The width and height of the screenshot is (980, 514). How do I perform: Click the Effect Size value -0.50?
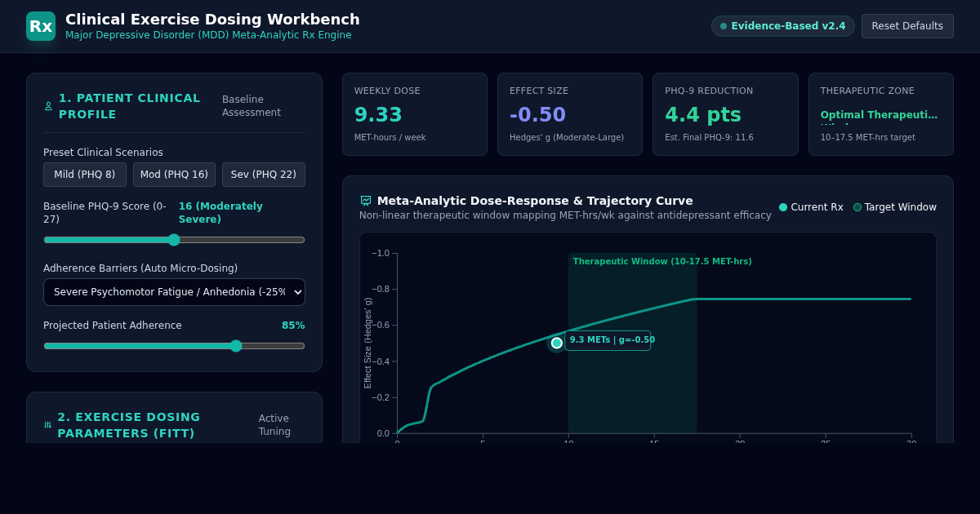coord(537,115)
